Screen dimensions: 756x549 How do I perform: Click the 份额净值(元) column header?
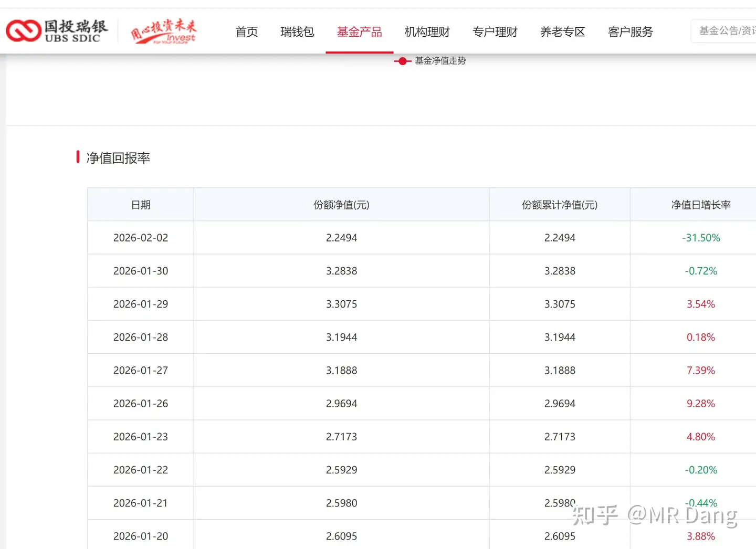click(341, 205)
